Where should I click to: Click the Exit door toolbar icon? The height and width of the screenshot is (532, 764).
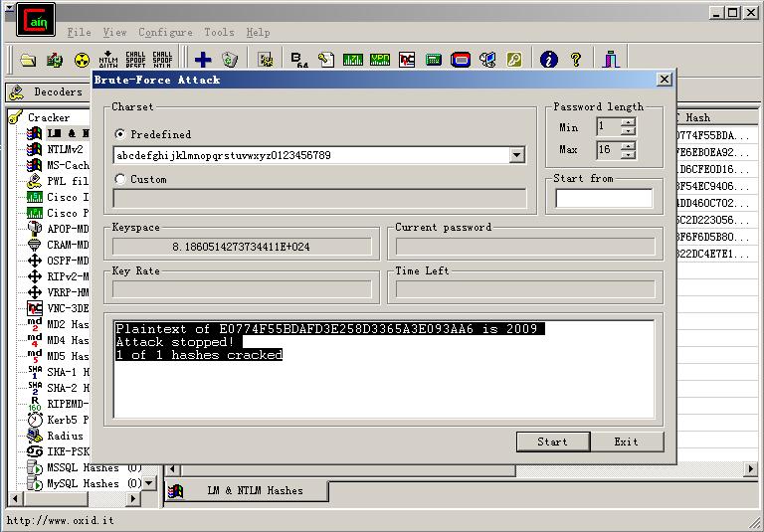[x=611, y=60]
